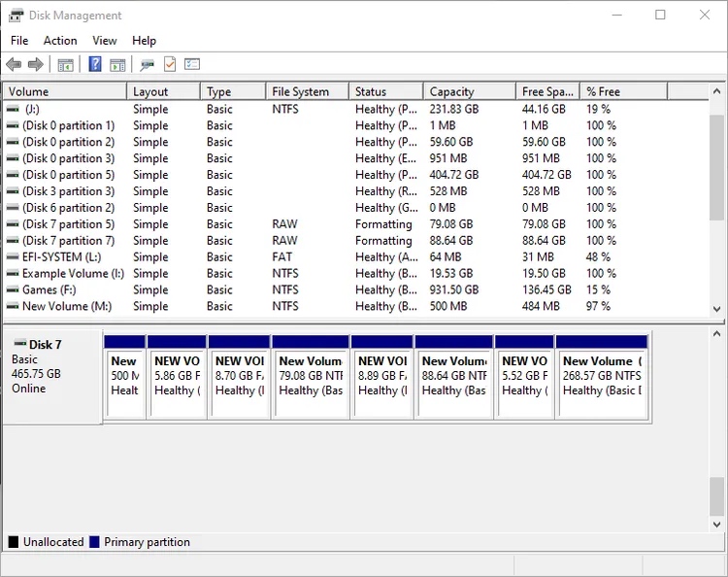Click drive icon beside Example Volume (I:)
The height and width of the screenshot is (577, 728).
coord(13,273)
